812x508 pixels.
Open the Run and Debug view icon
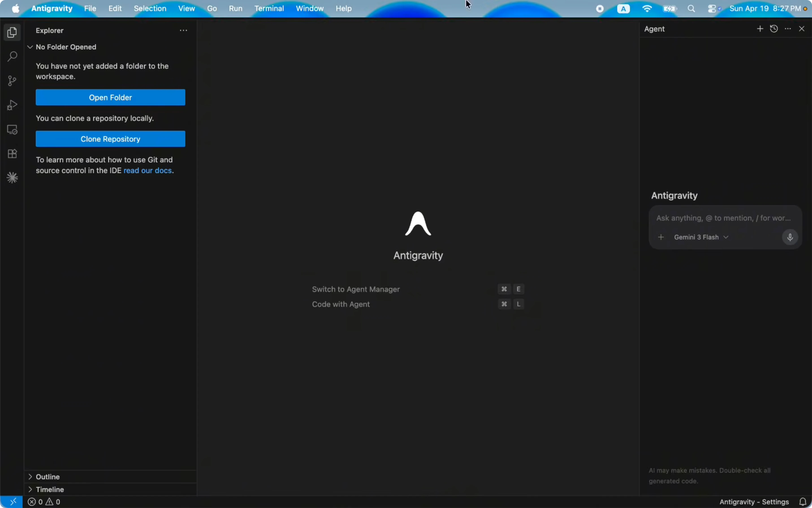pos(12,105)
